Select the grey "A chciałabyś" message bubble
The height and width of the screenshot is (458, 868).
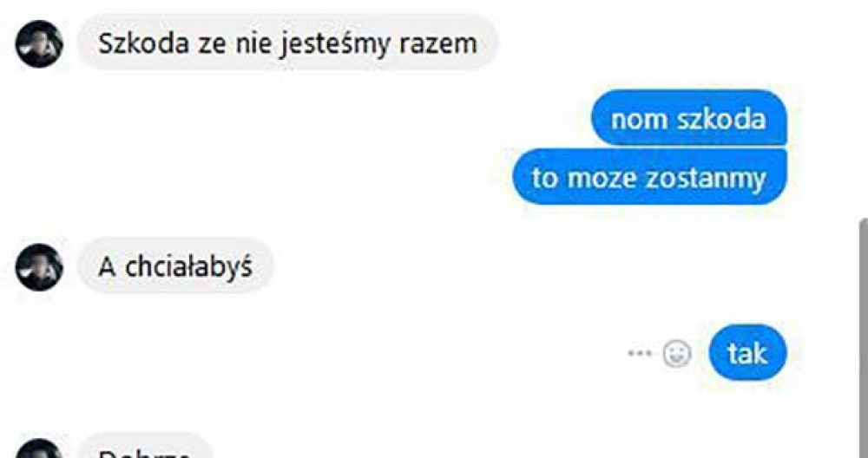coord(175,266)
